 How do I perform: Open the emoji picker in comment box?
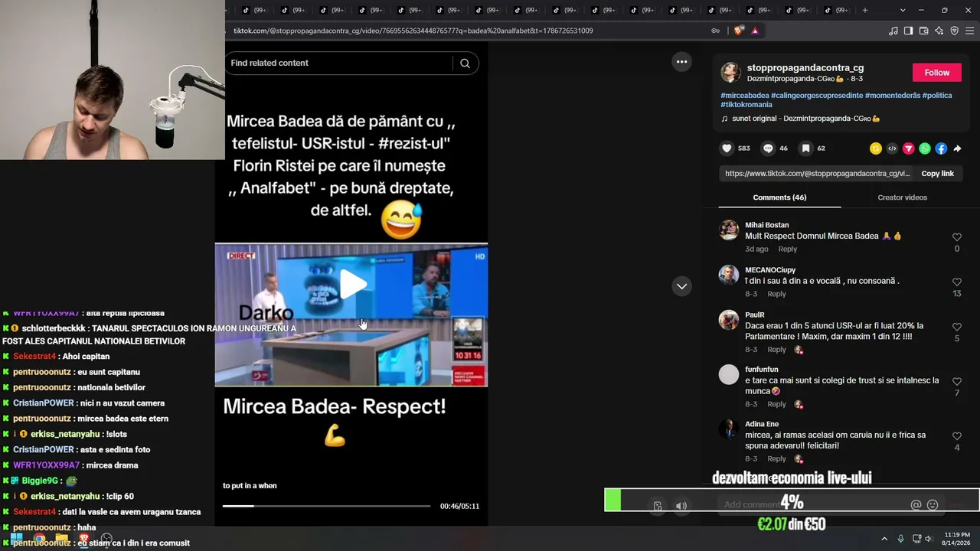point(933,505)
